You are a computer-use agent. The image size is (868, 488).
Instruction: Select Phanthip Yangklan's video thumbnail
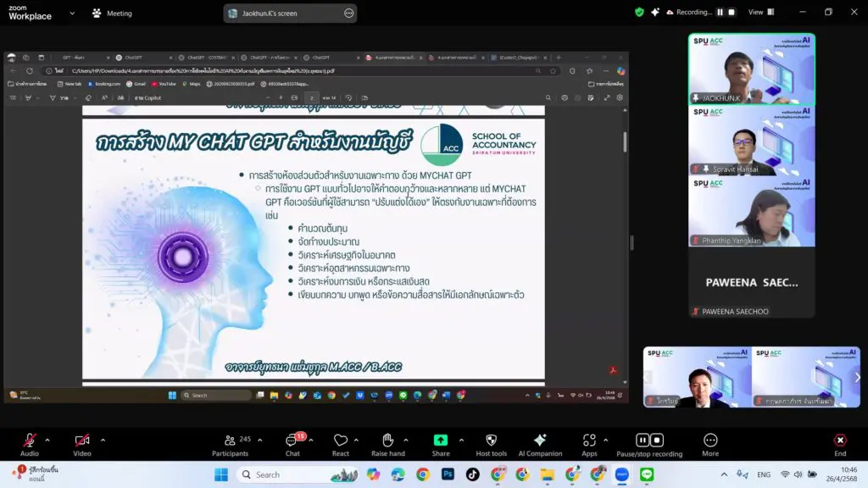[x=752, y=212]
